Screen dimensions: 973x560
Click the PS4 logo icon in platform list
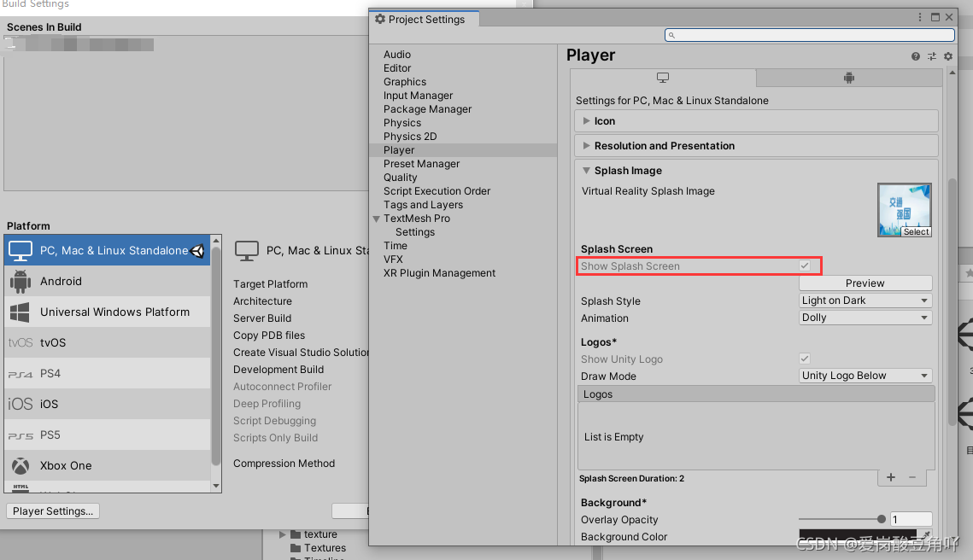20,374
